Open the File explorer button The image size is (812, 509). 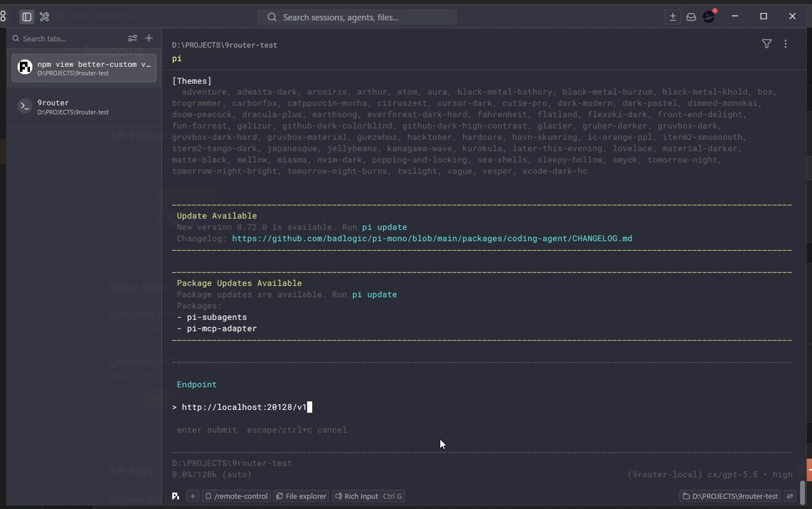pos(302,497)
